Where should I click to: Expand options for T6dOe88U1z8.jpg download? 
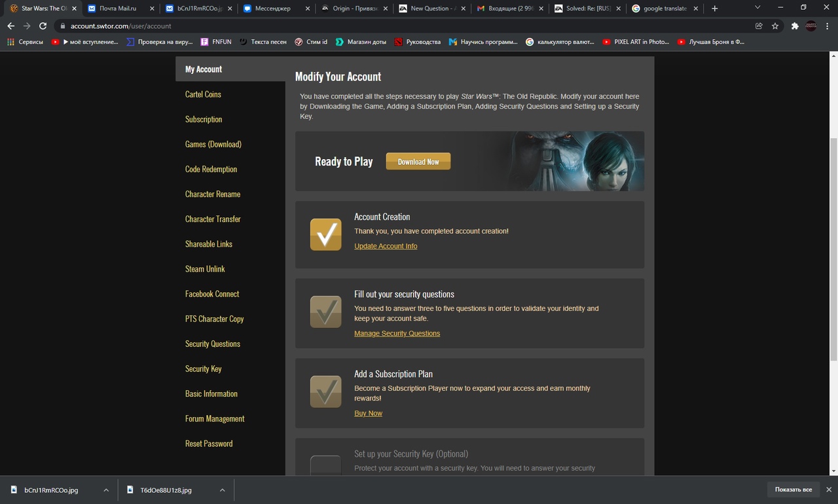[x=222, y=490]
